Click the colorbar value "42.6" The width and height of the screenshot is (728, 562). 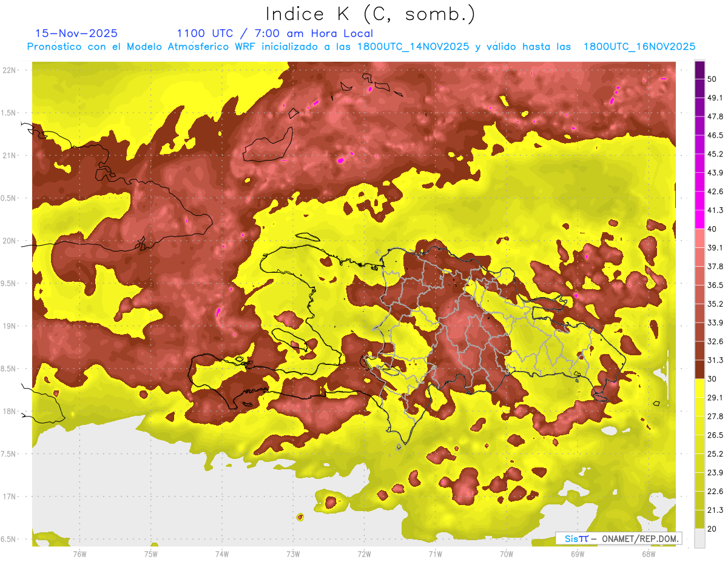click(715, 192)
